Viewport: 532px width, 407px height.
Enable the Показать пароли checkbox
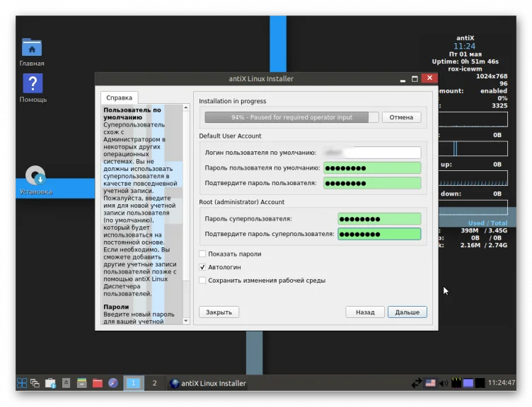[203, 254]
